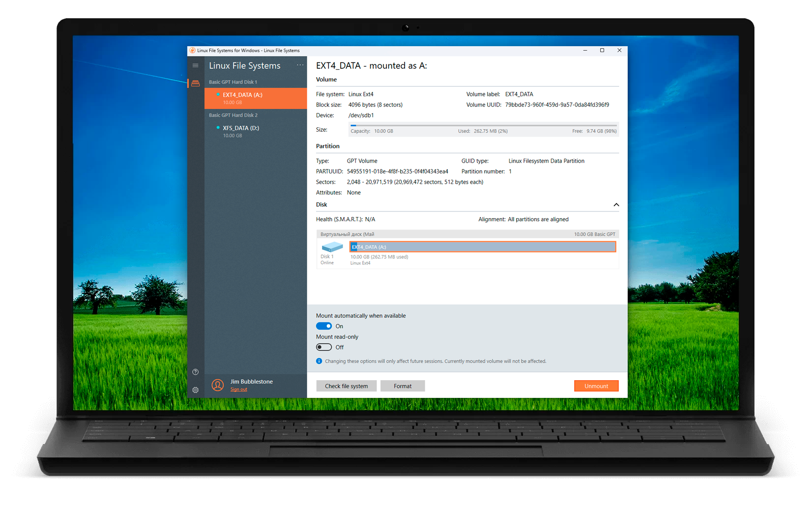This screenshot has width=812, height=507.
Task: Click the 4096 bytes block size value
Action: tap(376, 105)
